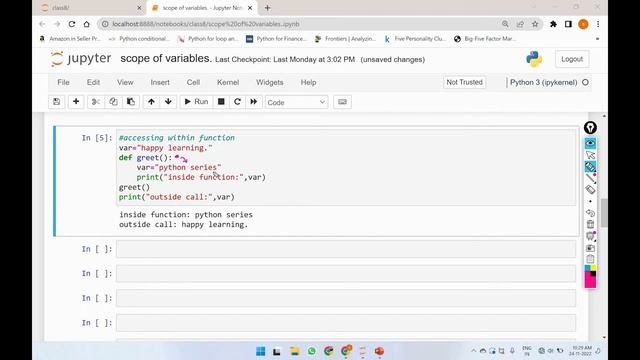
Task: Go to browser home page
Action: coord(87,24)
